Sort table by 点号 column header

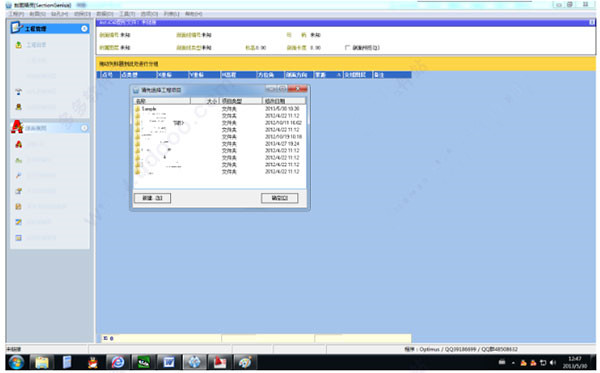pyautogui.click(x=109, y=75)
